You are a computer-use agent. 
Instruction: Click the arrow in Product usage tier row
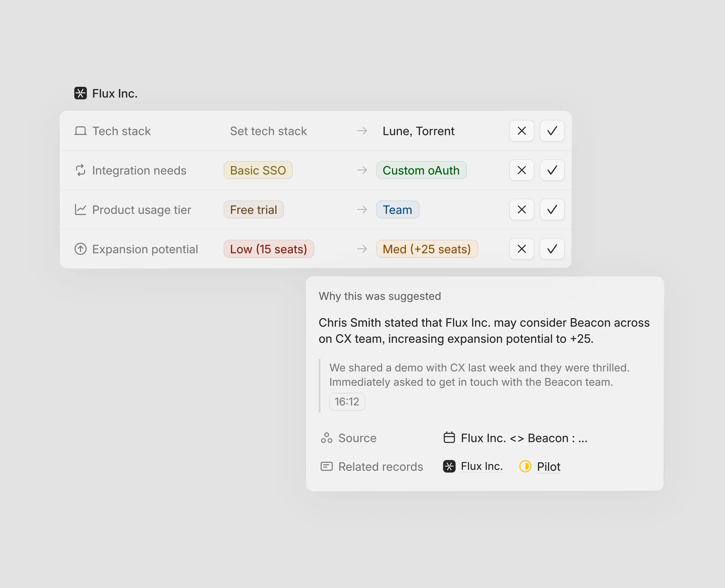click(362, 210)
